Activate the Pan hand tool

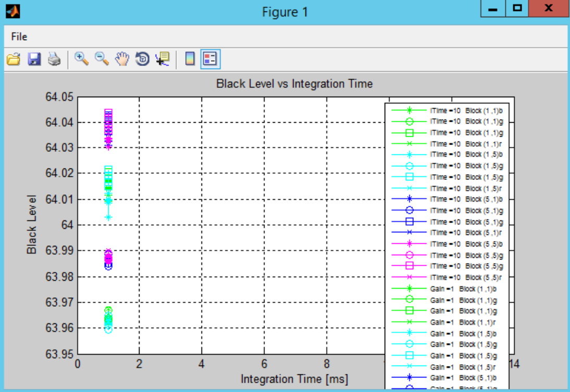[x=122, y=59]
